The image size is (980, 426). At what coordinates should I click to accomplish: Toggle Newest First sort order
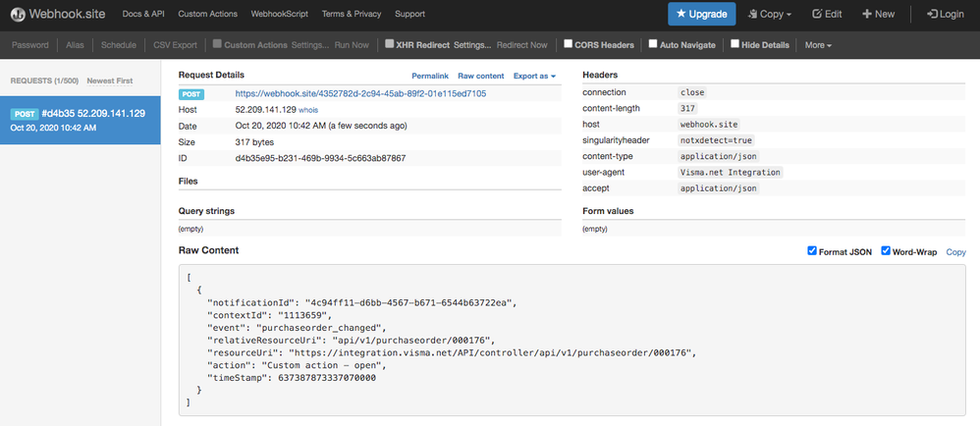110,80
